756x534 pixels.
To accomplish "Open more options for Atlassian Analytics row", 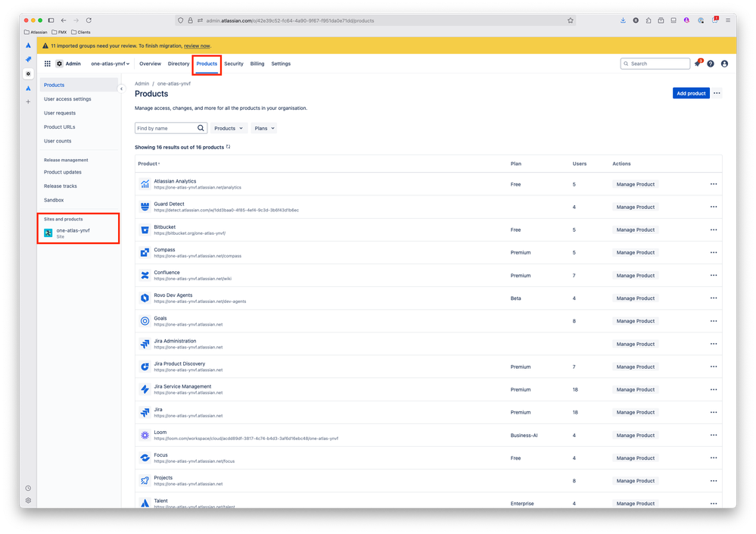I will point(714,184).
